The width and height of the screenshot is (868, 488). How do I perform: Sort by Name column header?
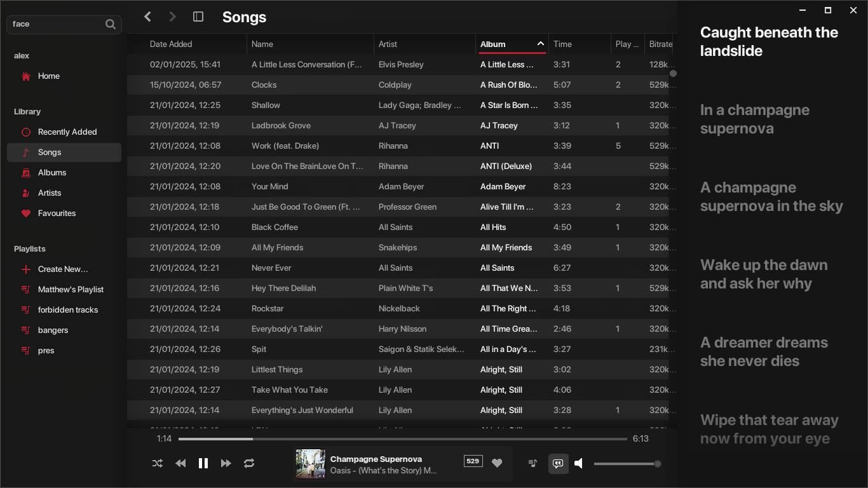262,44
